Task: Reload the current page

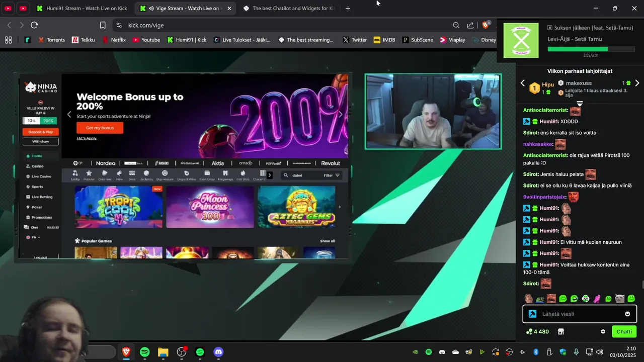Action: (x=34, y=25)
